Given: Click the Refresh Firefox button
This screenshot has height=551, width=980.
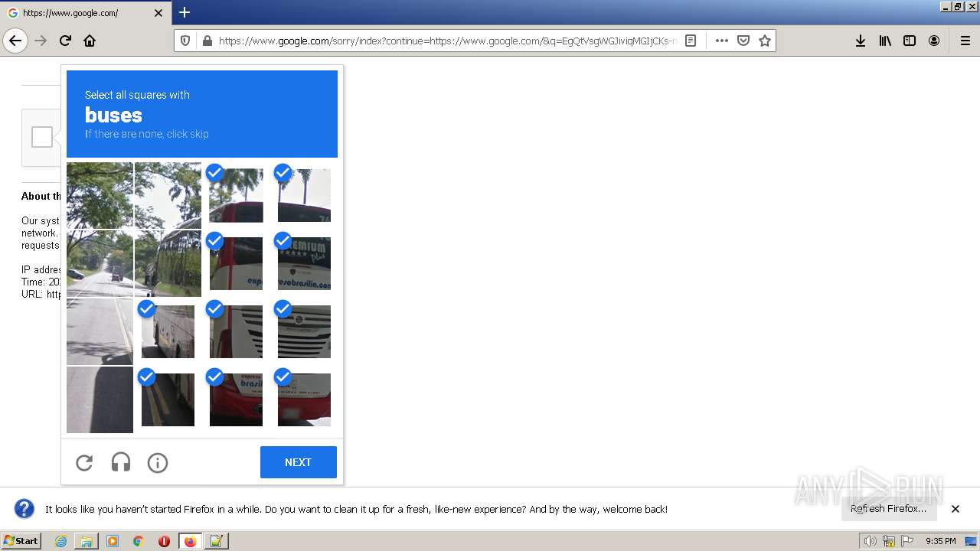Looking at the screenshot, I should (x=888, y=509).
